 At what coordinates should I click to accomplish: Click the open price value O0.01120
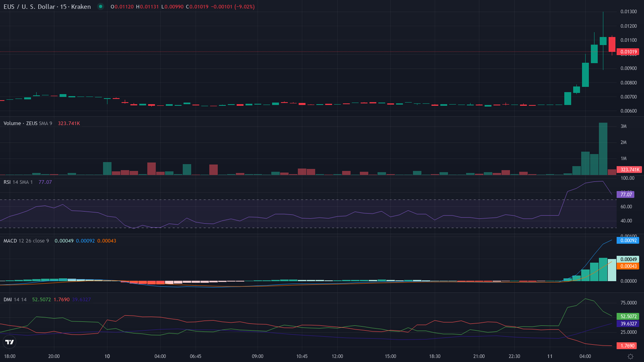point(121,7)
